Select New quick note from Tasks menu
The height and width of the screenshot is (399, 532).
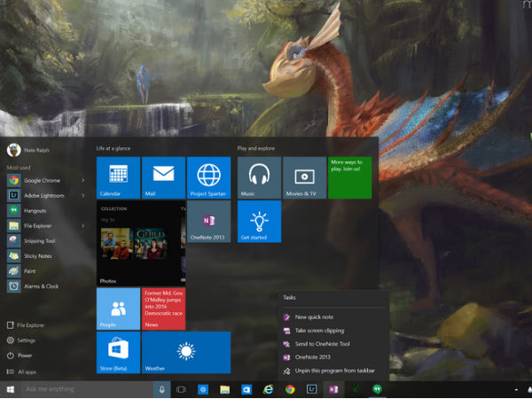pos(312,317)
